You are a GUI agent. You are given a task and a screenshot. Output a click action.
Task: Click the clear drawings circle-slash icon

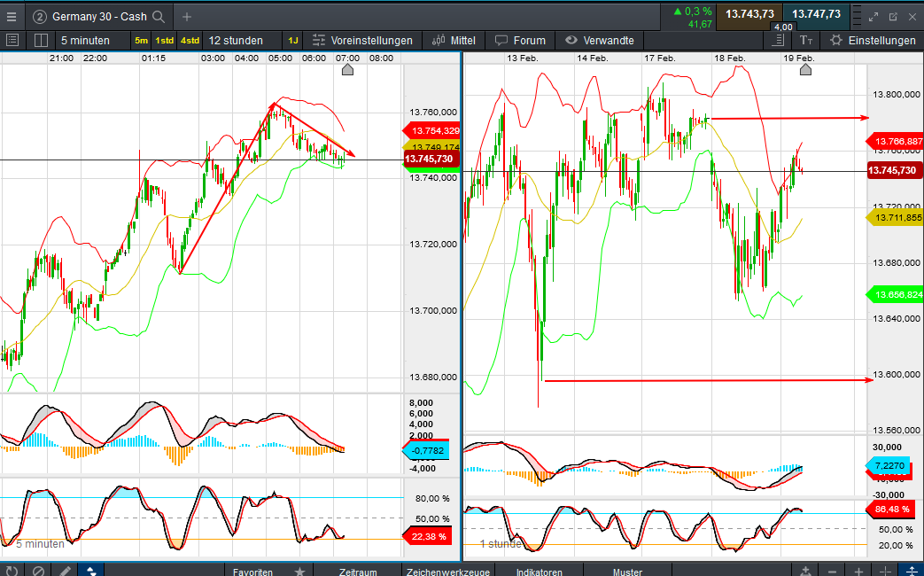pos(38,570)
